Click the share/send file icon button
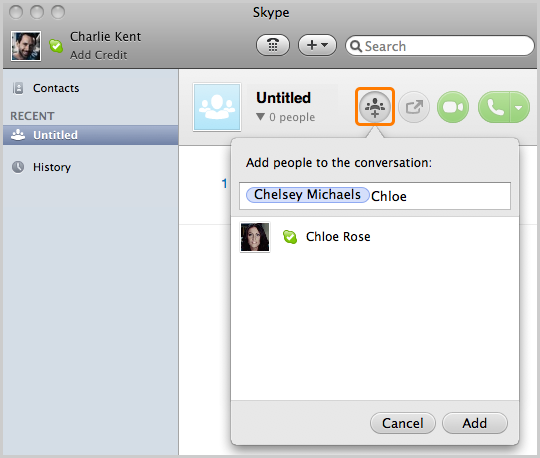540x458 pixels. [x=414, y=107]
